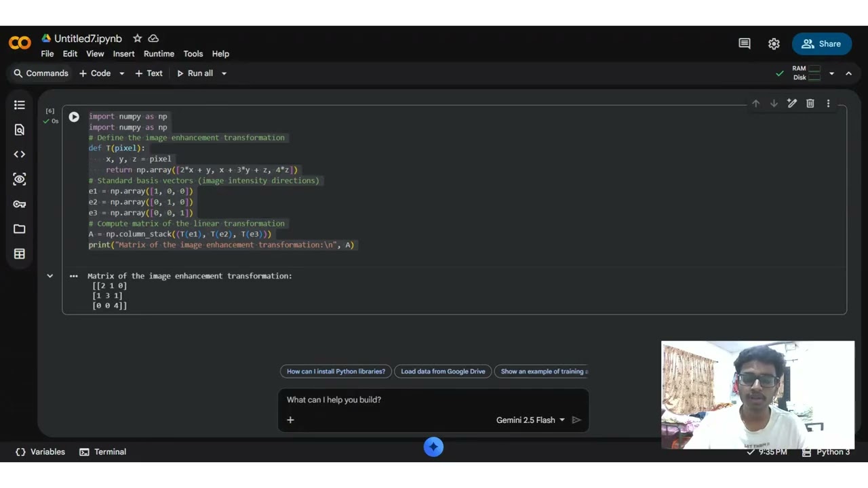Open the Variables panel
This screenshot has width=868, height=488.
coord(40,452)
